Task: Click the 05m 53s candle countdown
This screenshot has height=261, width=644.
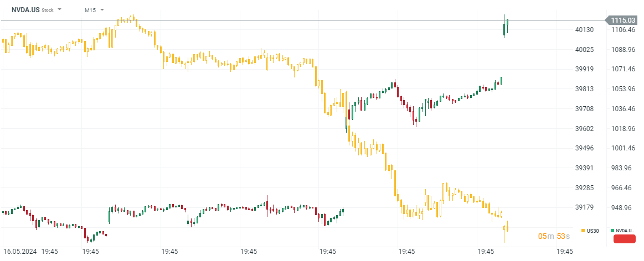Action: pos(553,237)
